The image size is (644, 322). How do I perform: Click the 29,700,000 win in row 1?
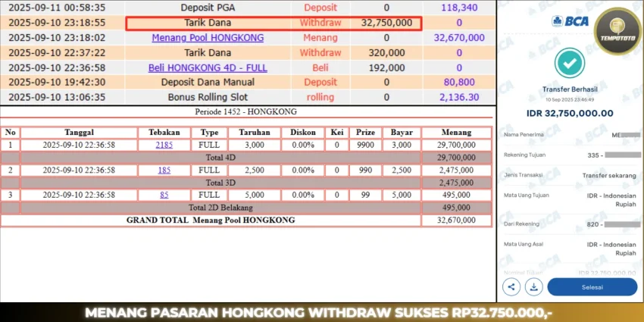pyautogui.click(x=456, y=145)
